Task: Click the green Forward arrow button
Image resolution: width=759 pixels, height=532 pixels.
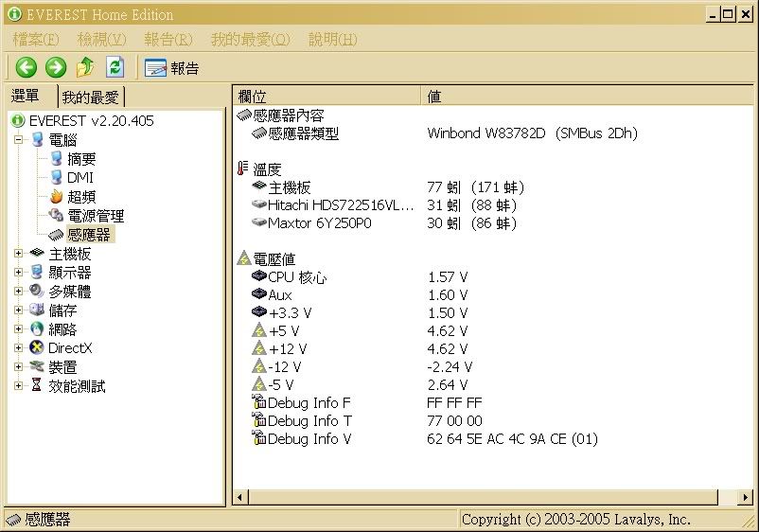Action: coord(56,67)
